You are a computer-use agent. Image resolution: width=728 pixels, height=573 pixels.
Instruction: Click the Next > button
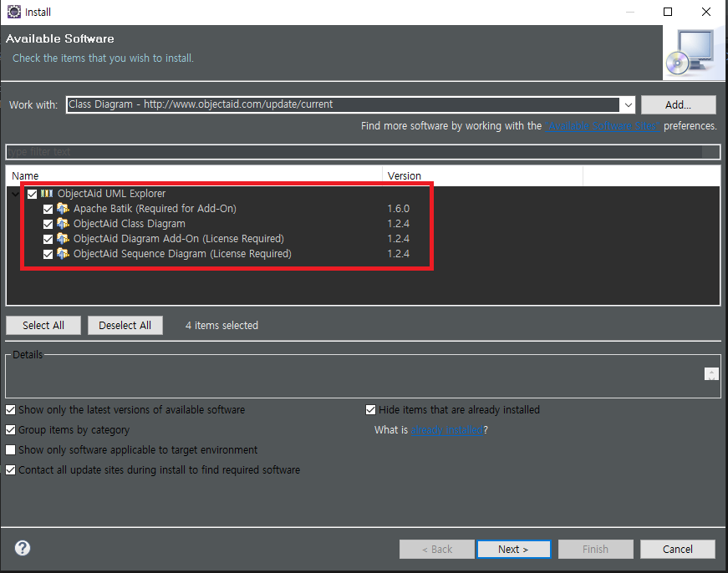coord(513,550)
